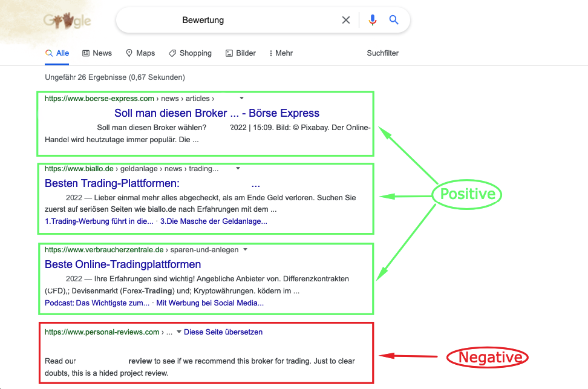This screenshot has width=588, height=389.
Task: Expand dropdown arrow next to verbraucherzentrale.de URL
Action: tap(245, 249)
